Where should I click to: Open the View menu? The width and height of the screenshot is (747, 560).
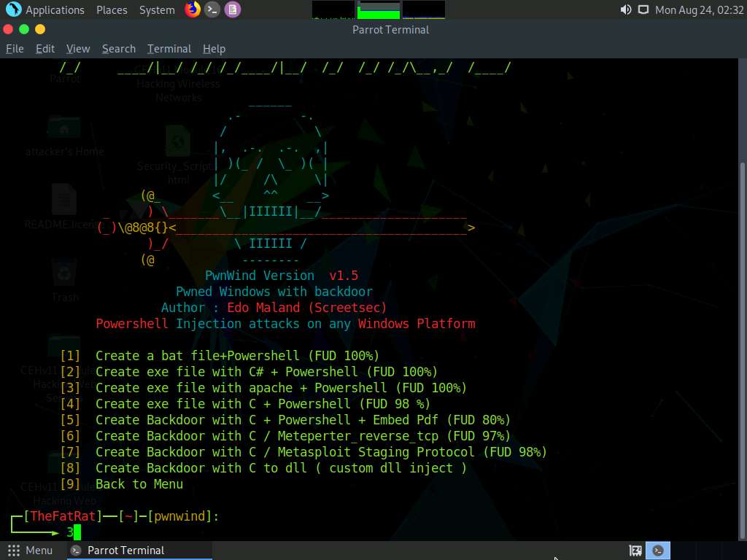click(x=77, y=49)
